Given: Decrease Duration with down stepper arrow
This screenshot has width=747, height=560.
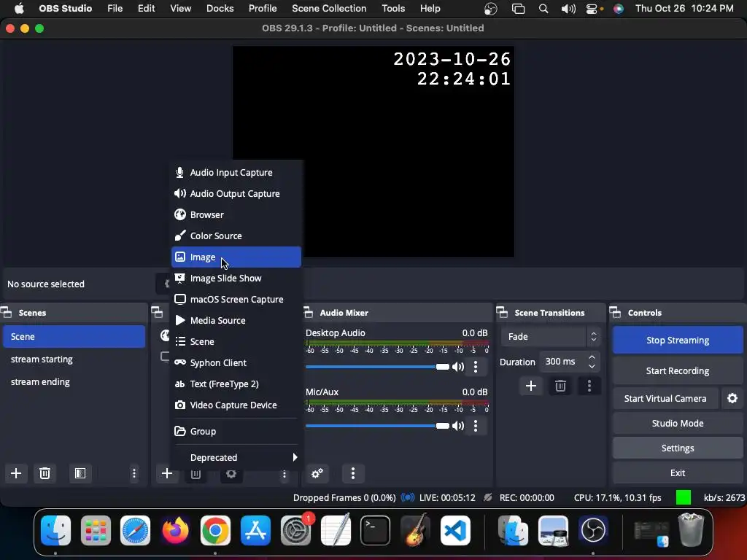Looking at the screenshot, I should (592, 366).
